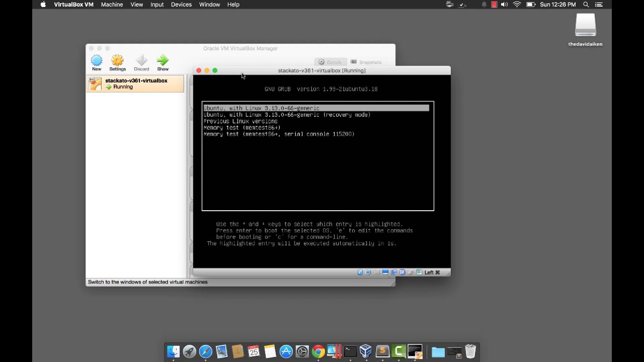
Task: Open Terminal from the Dock
Action: (350, 351)
